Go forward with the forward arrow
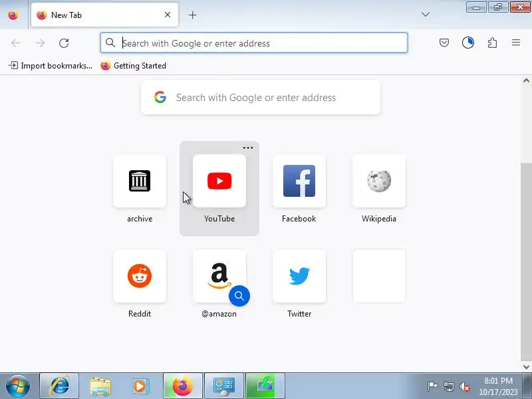Image resolution: width=532 pixels, height=399 pixels. [x=40, y=43]
